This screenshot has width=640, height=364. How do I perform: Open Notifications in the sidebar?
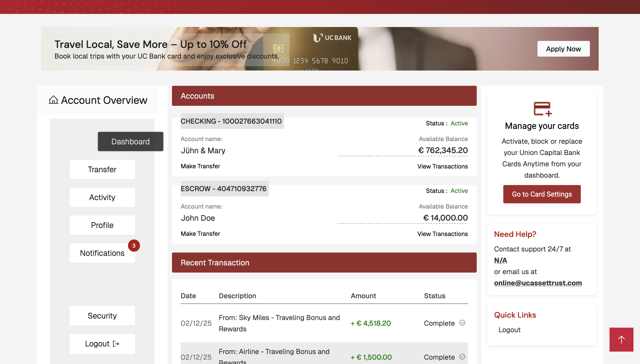(x=102, y=253)
